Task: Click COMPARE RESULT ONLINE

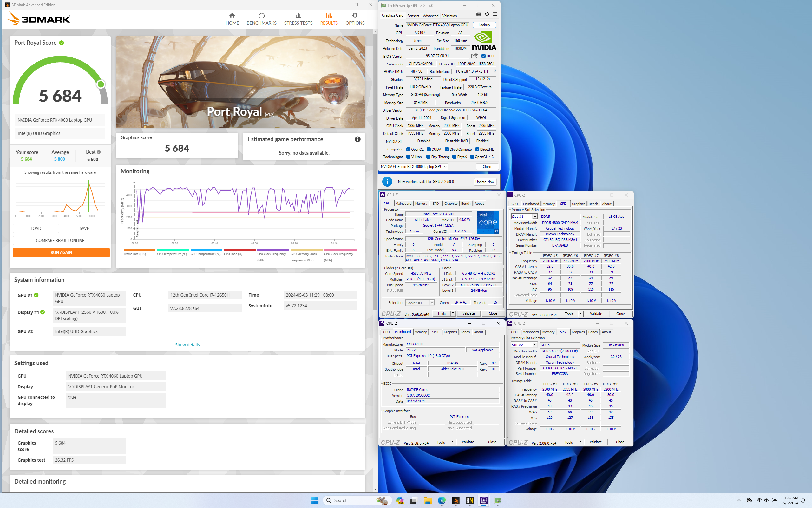Action: click(60, 241)
